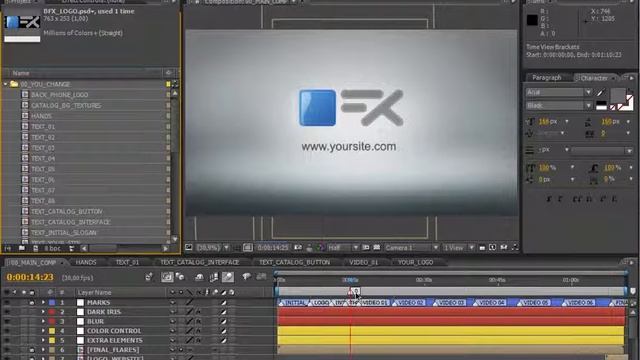
Task: Unlock the MARKS layer
Action: [x=31, y=302]
